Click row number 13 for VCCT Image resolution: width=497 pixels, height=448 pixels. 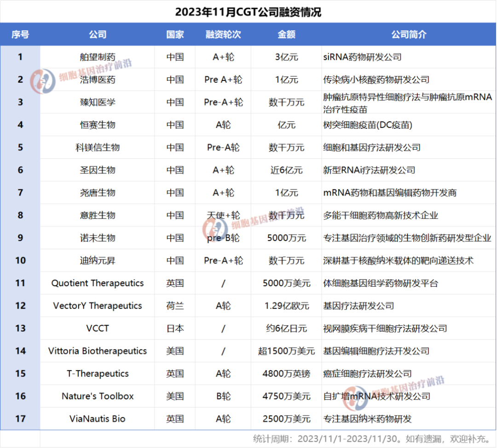click(20, 328)
